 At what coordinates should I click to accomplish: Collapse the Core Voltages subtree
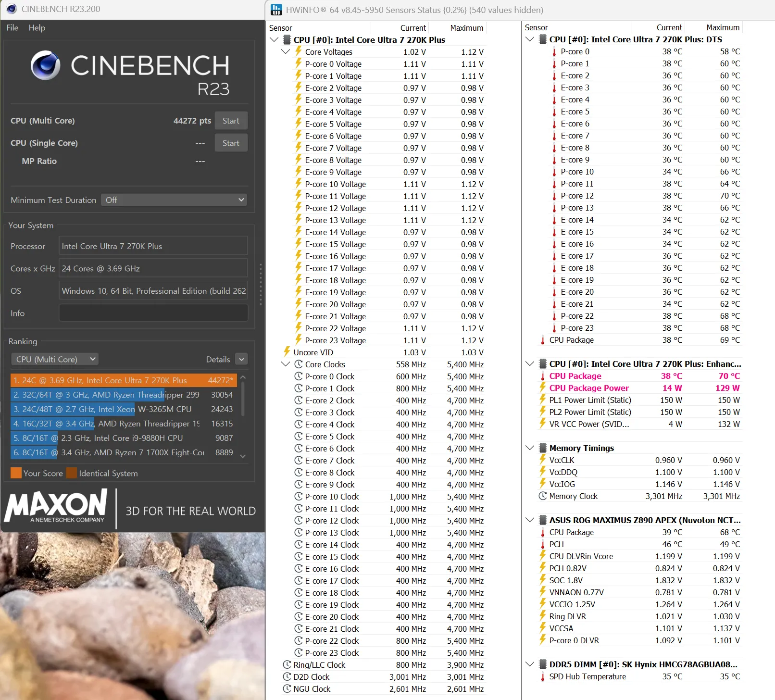(x=286, y=52)
